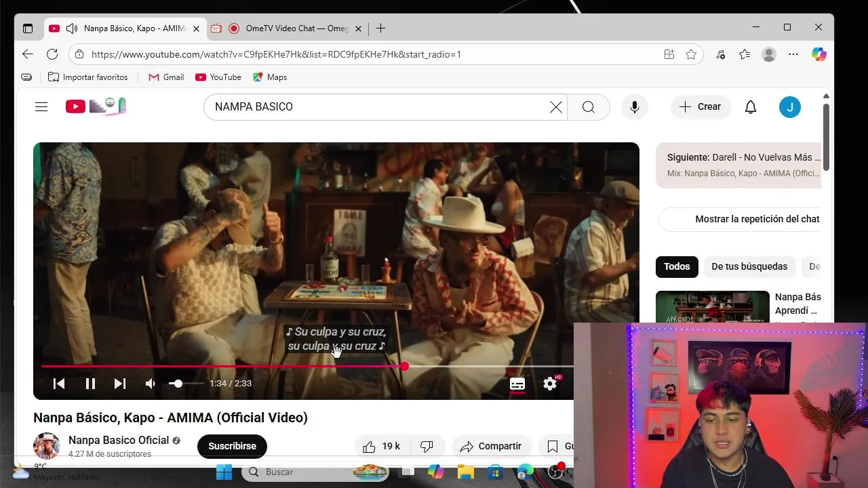Open the YouTube bookmark
Viewport: 868px width, 488px height.
tap(218, 77)
